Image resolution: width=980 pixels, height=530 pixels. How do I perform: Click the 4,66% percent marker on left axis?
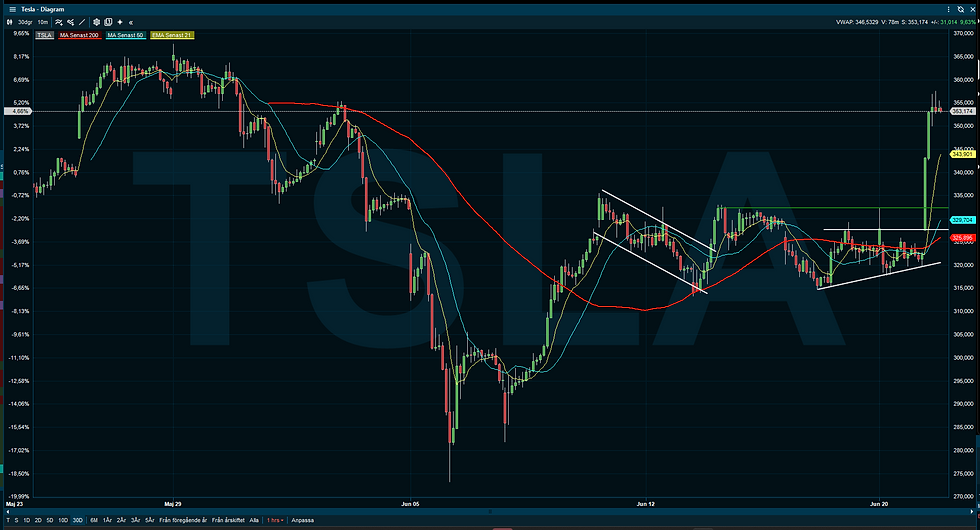point(17,111)
